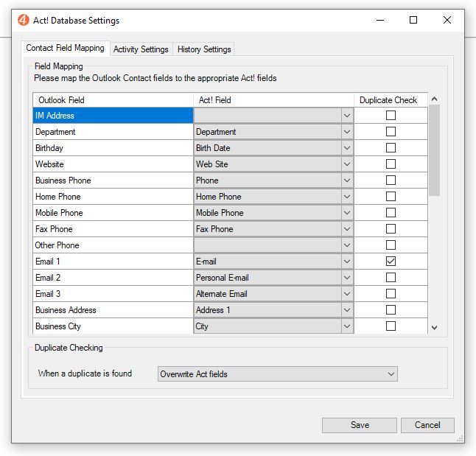Select the Business City Outlook field cell
This screenshot has width=476, height=456.
coord(113,326)
